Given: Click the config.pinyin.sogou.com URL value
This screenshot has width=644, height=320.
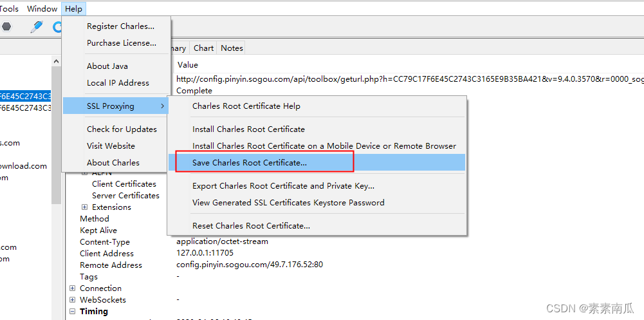Looking at the screenshot, I should [x=410, y=79].
